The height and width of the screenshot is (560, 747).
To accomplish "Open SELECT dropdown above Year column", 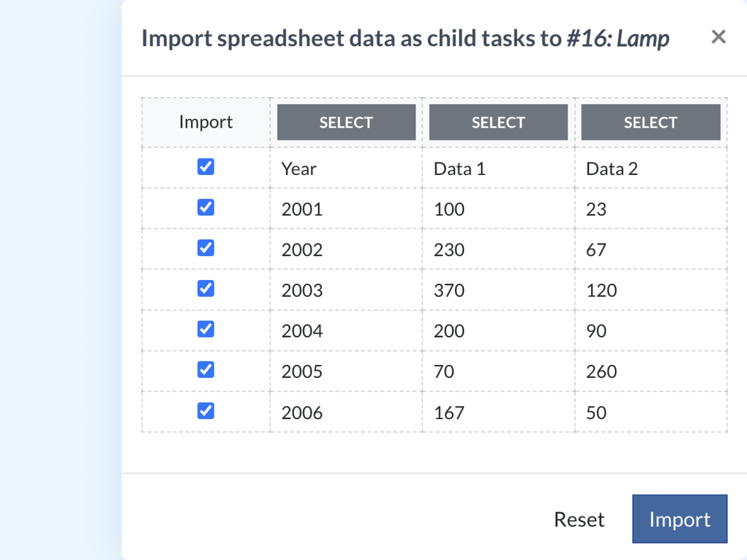I will [x=346, y=122].
